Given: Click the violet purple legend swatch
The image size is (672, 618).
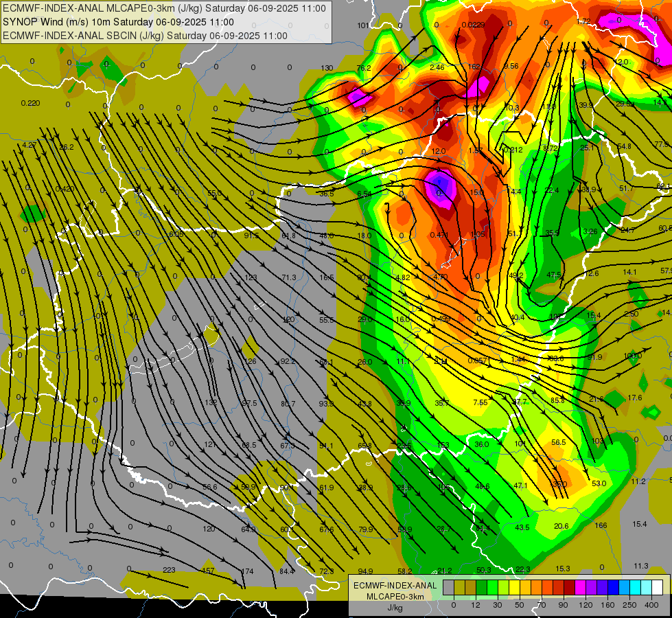Looking at the screenshot, I should 592,587.
